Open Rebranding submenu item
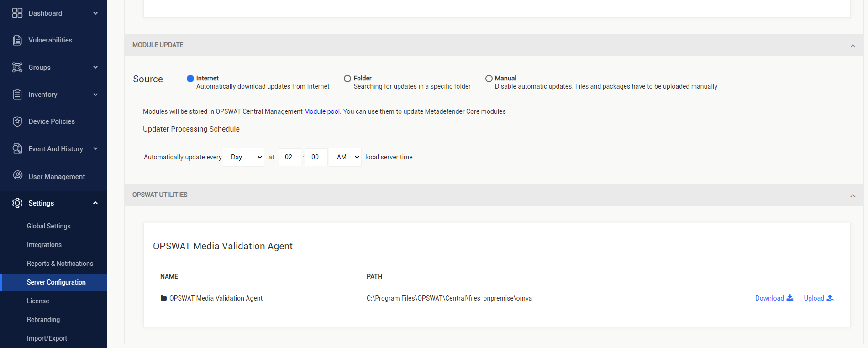 [43, 320]
